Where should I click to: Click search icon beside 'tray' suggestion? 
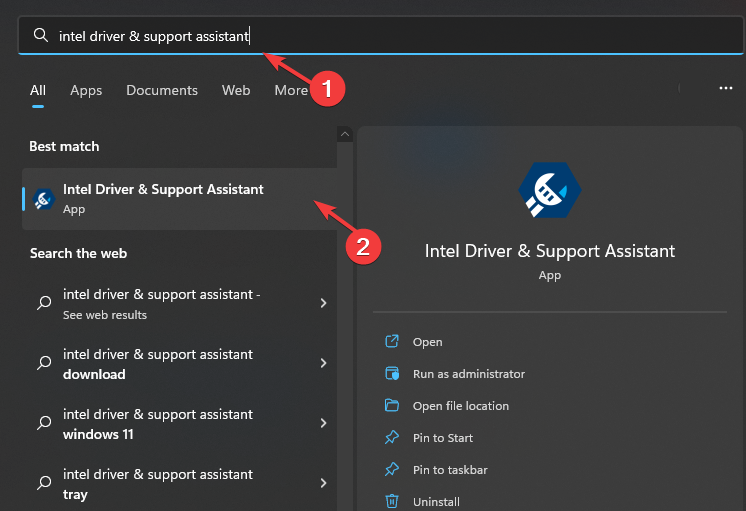[x=44, y=482]
